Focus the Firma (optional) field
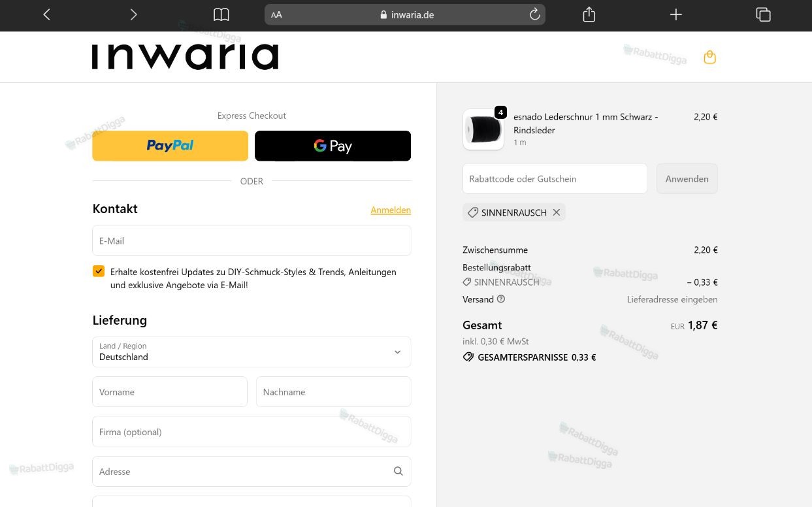The image size is (812, 507). tap(252, 432)
